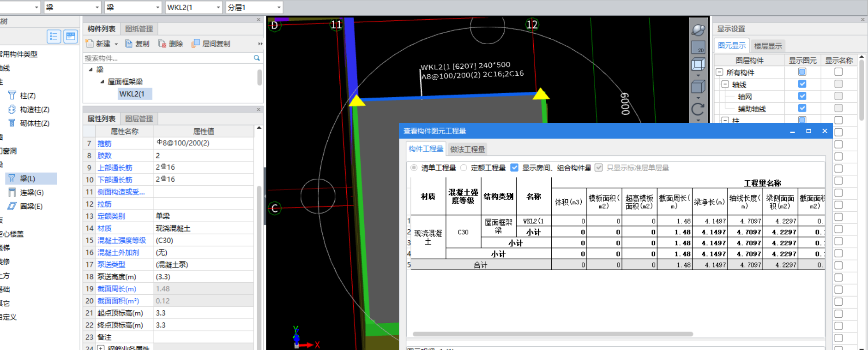Click horizontal scrollbar in quantity dialog
Screen dimensions: 868x350
click(553, 334)
